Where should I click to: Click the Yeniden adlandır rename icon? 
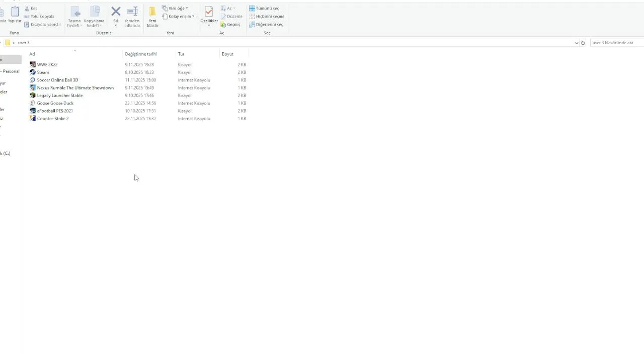pos(132,12)
